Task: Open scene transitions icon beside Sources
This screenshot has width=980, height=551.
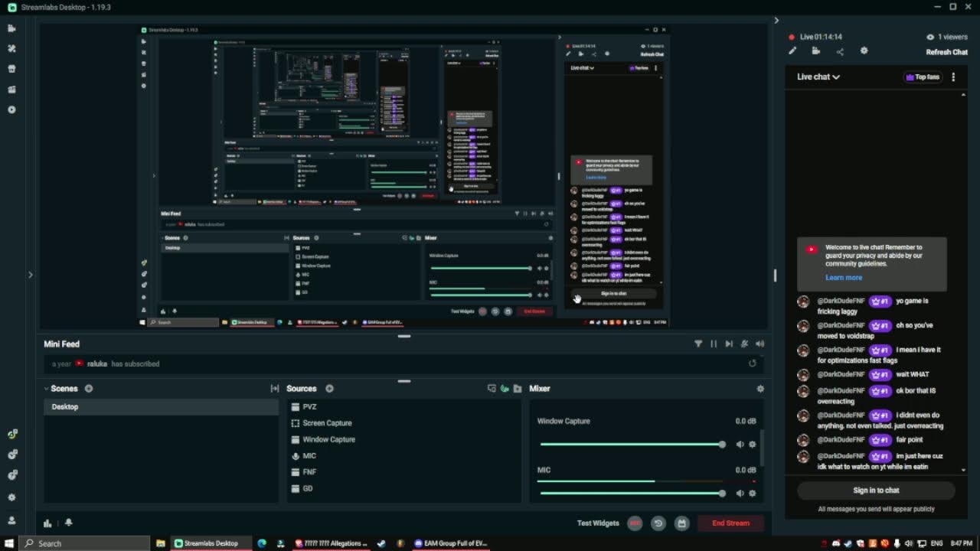Action: [x=275, y=389]
